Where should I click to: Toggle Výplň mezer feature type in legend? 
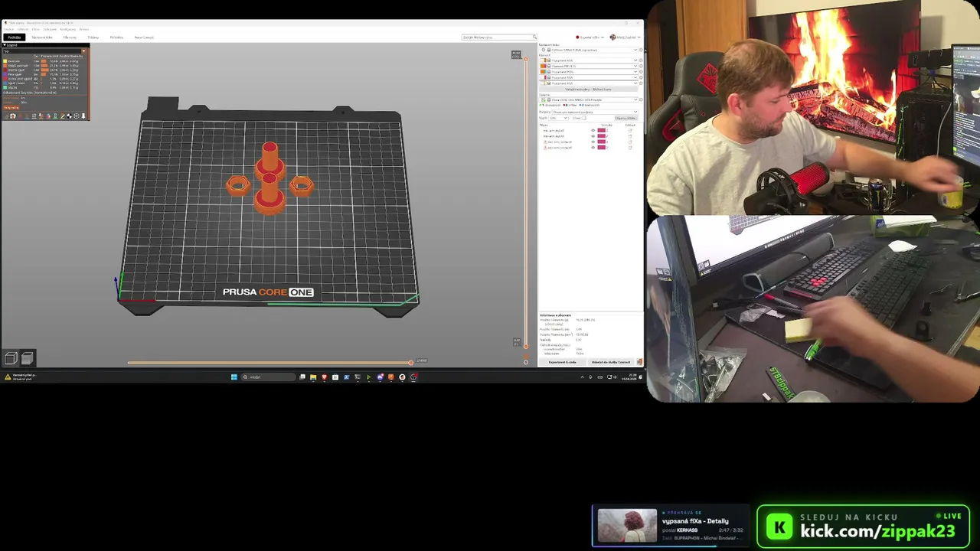coord(42,83)
